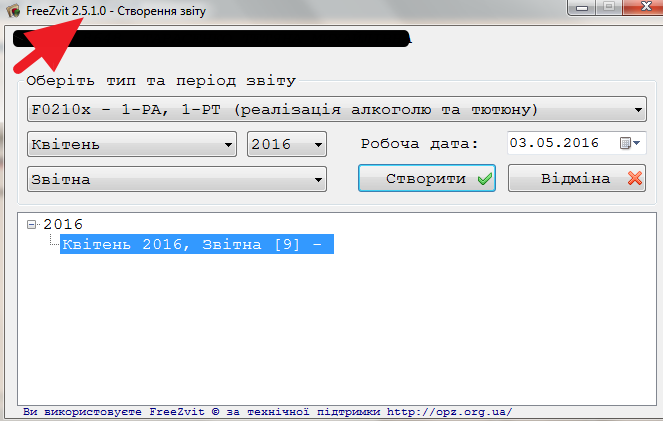This screenshot has height=421, width=663.
Task: Click the green checkmark on Створити
Action: 485,179
